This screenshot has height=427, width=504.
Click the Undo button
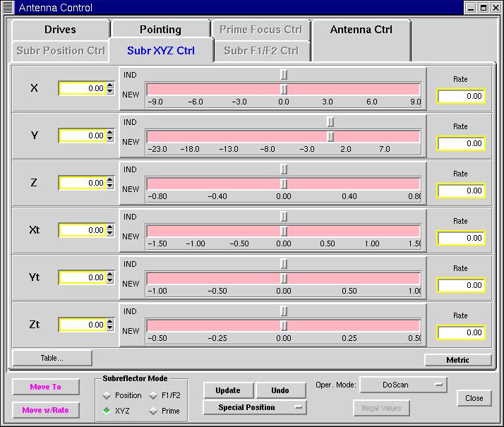280,390
